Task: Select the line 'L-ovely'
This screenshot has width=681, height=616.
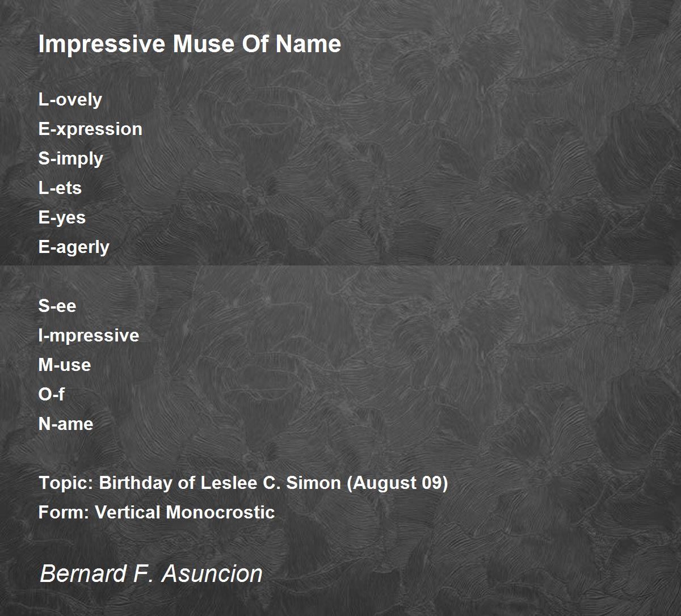Action: (x=70, y=100)
